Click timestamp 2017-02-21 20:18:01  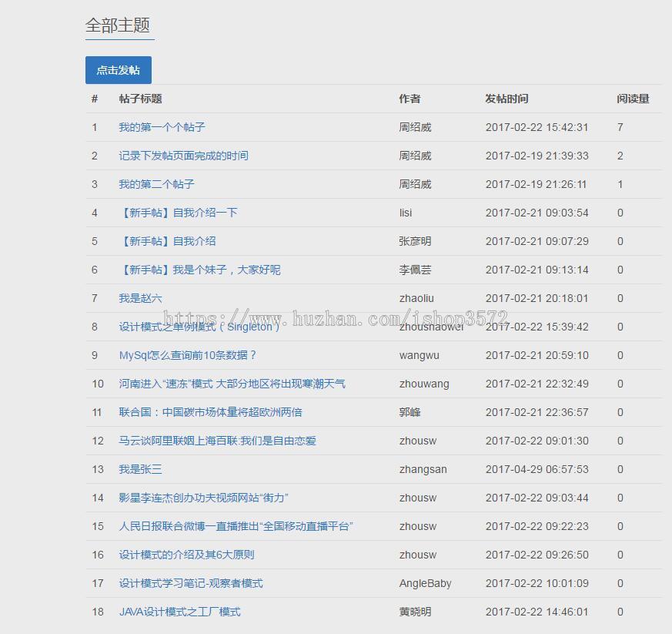tap(537, 299)
